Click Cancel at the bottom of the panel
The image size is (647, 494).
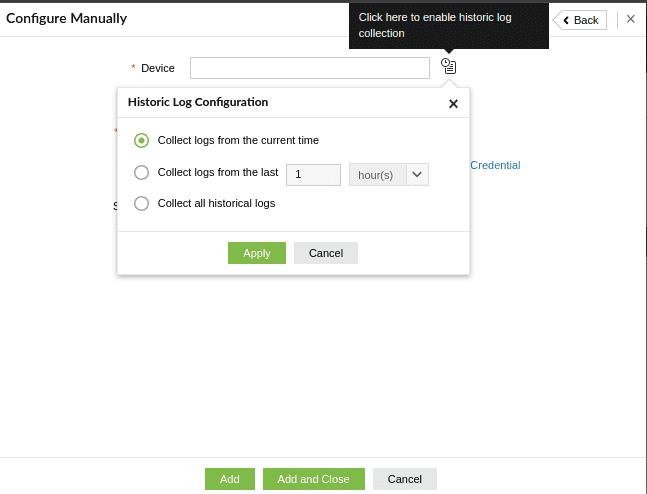coord(405,479)
